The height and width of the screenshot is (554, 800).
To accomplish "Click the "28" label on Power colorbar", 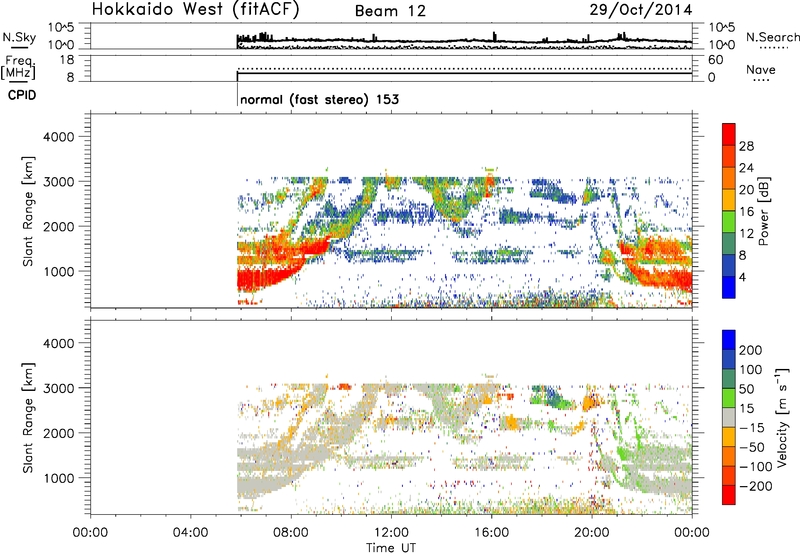I will coord(746,146).
